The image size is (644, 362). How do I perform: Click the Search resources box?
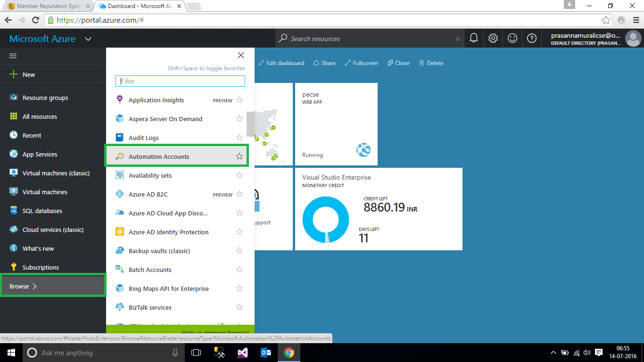(x=370, y=39)
